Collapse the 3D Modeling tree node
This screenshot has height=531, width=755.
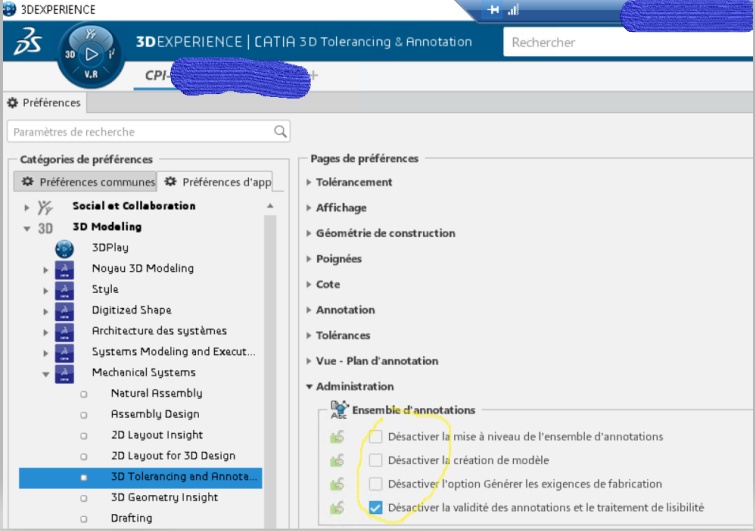[26, 229]
